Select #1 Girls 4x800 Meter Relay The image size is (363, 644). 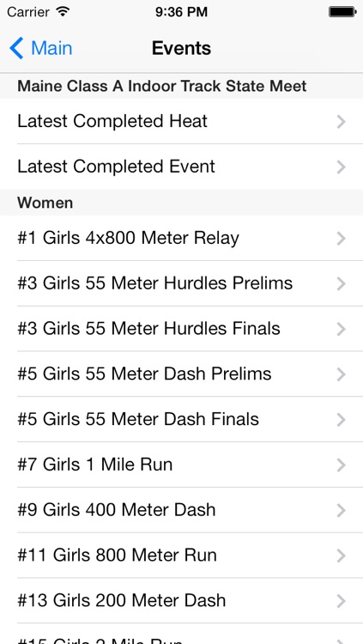click(182, 238)
